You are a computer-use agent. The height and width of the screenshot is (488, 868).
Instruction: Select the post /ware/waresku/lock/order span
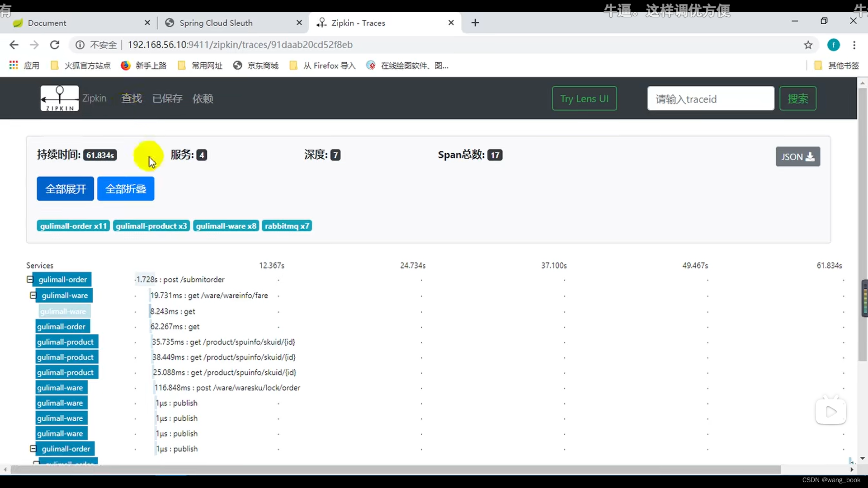pos(227,388)
